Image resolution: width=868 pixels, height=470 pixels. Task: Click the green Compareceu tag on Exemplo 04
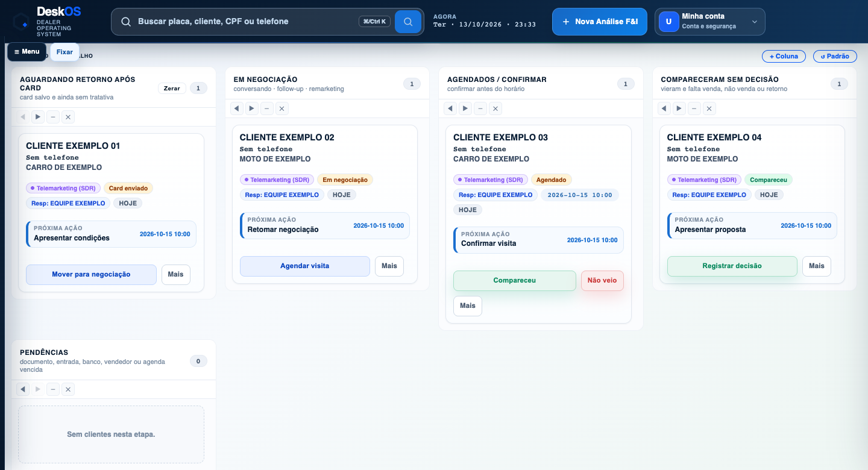point(769,180)
